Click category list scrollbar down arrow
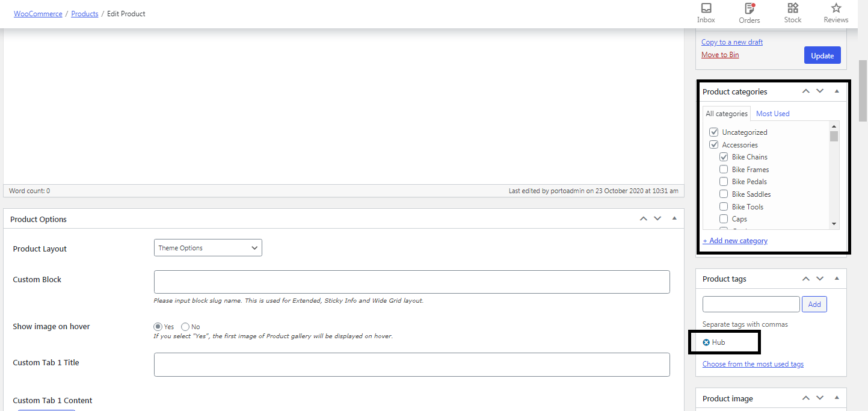Screen dimensions: 868x411 coord(834,224)
